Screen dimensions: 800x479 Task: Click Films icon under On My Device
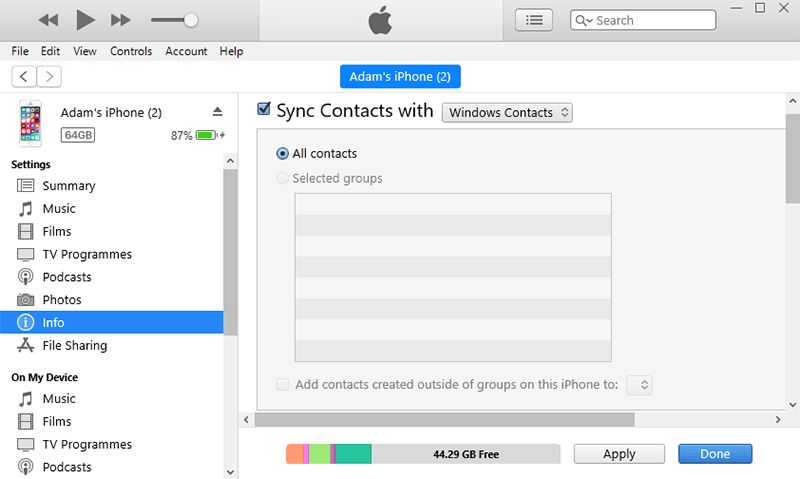[x=26, y=421]
